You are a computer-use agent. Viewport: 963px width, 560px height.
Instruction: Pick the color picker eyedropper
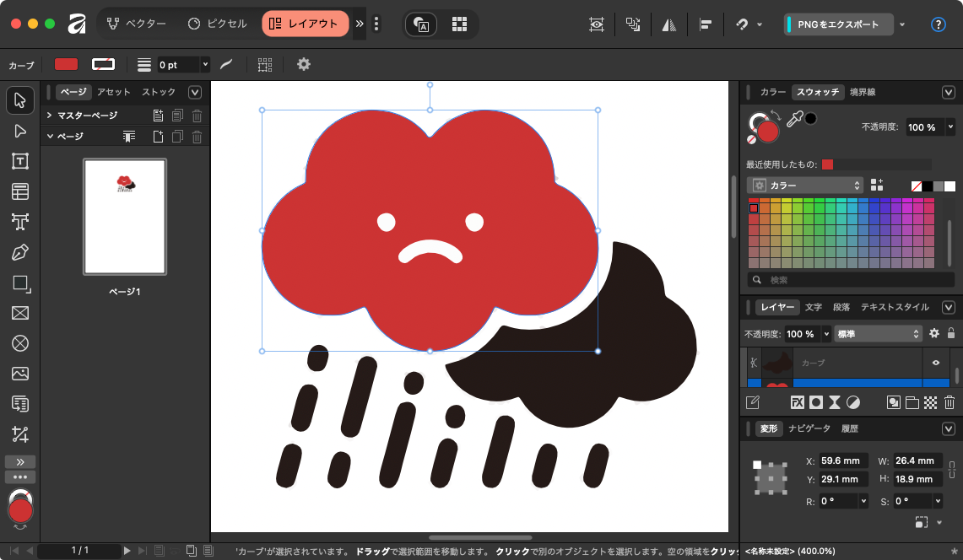(794, 120)
